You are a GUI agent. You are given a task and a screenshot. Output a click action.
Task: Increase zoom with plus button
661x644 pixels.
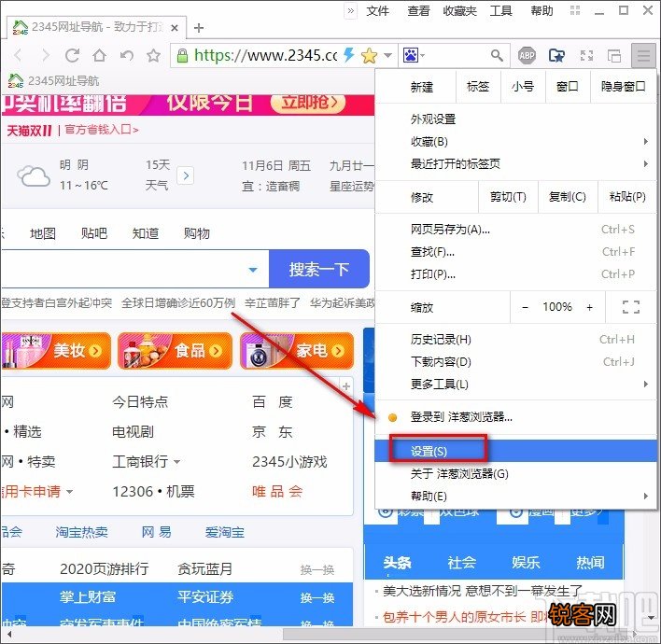(x=590, y=307)
